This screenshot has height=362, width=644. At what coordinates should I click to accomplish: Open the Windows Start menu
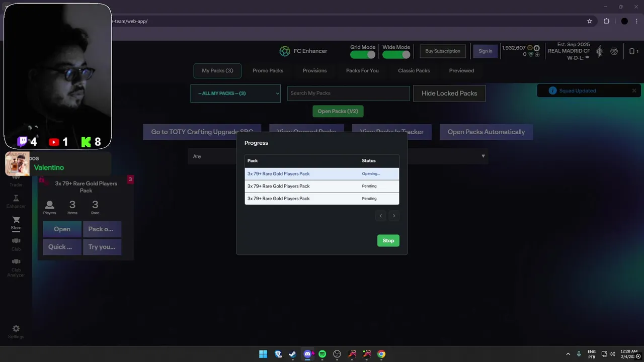pos(263,354)
